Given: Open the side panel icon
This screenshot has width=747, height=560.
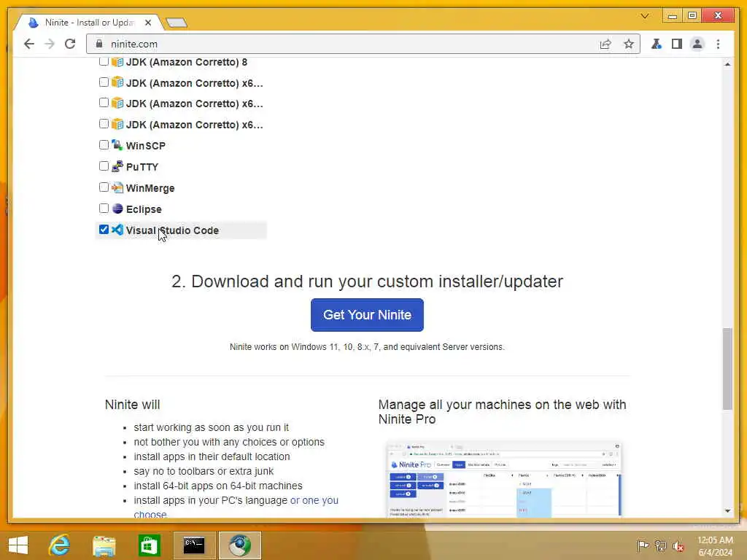Looking at the screenshot, I should tap(676, 44).
